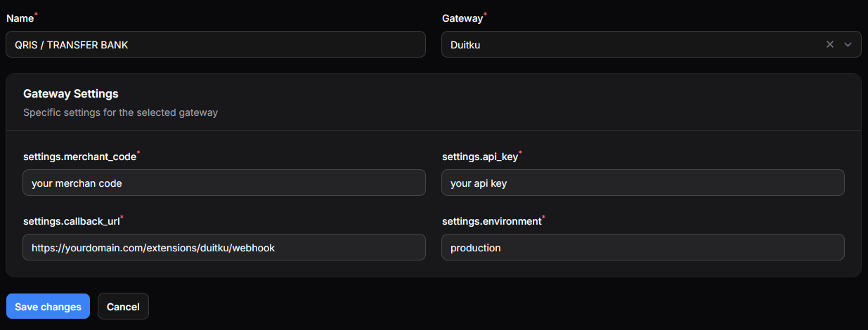Focus the settings.environment field showing production
The image size is (868, 330).
tap(643, 247)
